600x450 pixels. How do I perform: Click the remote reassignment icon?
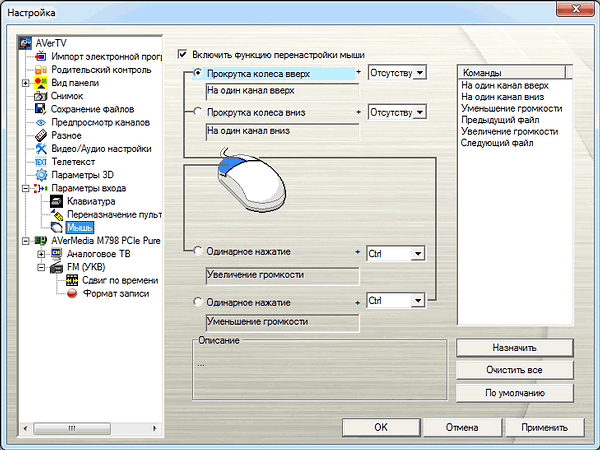(x=57, y=215)
